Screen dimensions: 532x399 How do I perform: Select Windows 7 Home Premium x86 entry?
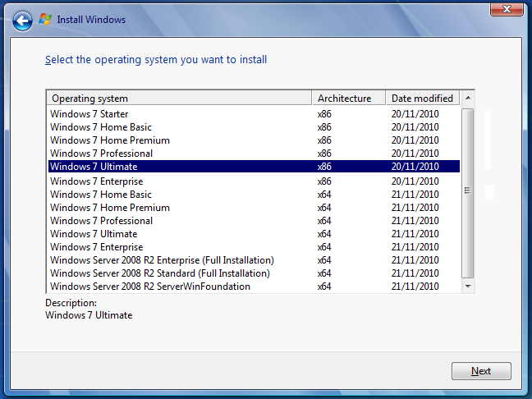click(x=254, y=140)
